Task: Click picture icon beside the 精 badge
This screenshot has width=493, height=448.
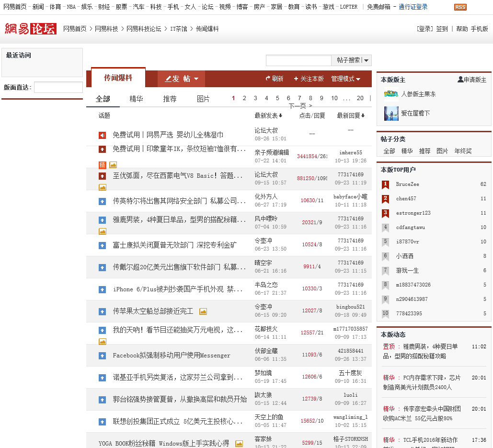Action: point(113,165)
